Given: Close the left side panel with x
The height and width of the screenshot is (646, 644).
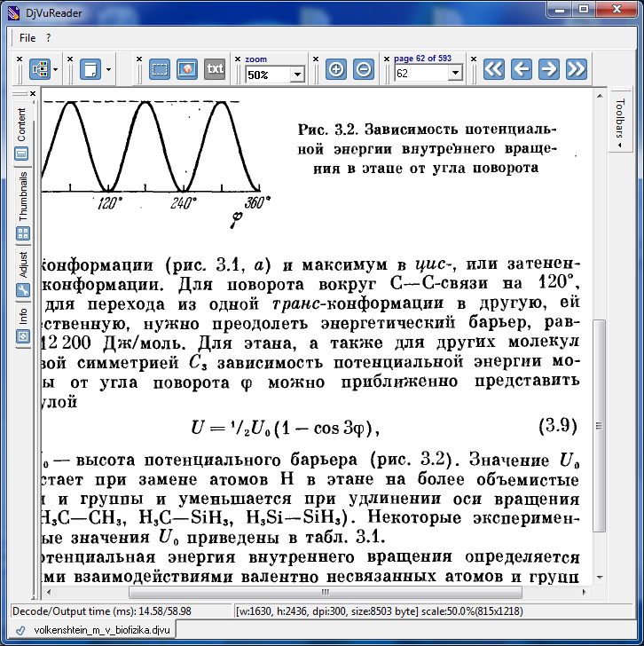Looking at the screenshot, I should pos(33,94).
